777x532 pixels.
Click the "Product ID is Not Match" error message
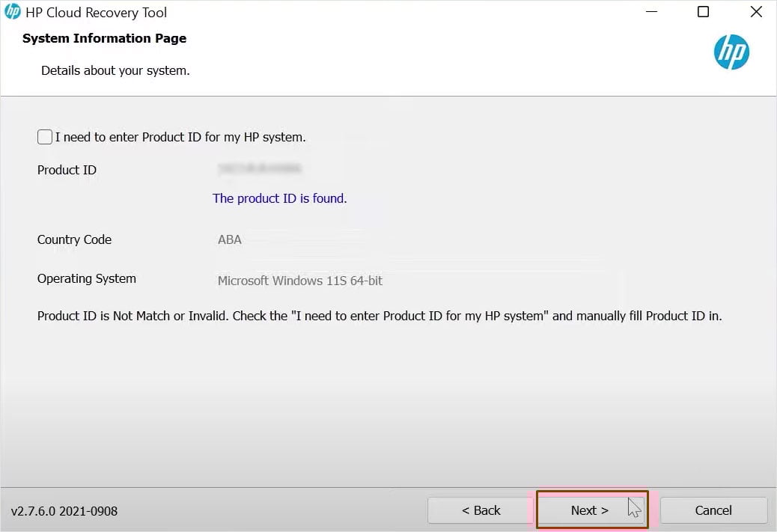pyautogui.click(x=380, y=316)
